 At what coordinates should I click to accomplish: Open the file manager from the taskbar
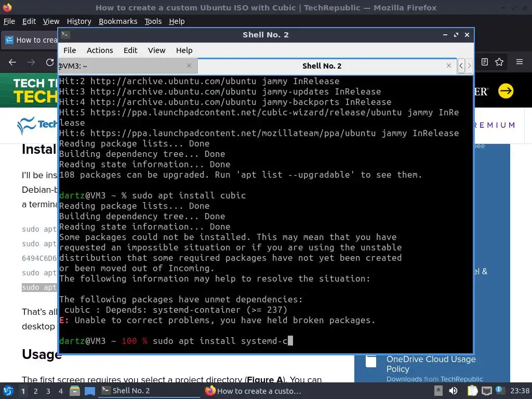[75, 391]
